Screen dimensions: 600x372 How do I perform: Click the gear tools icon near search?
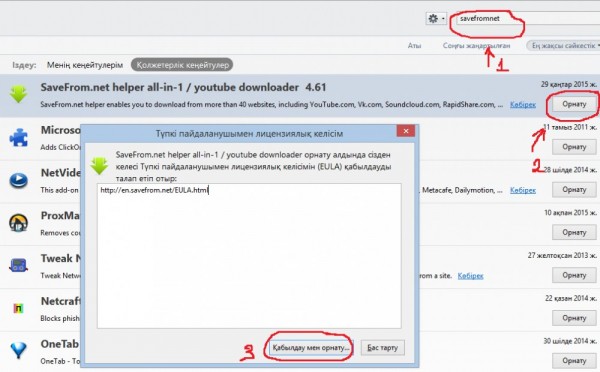433,18
